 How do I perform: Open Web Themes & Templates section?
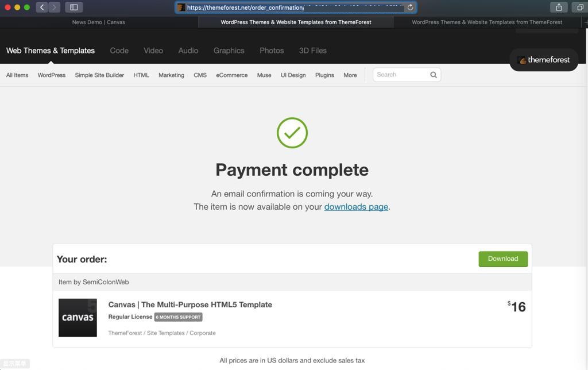[x=51, y=51]
